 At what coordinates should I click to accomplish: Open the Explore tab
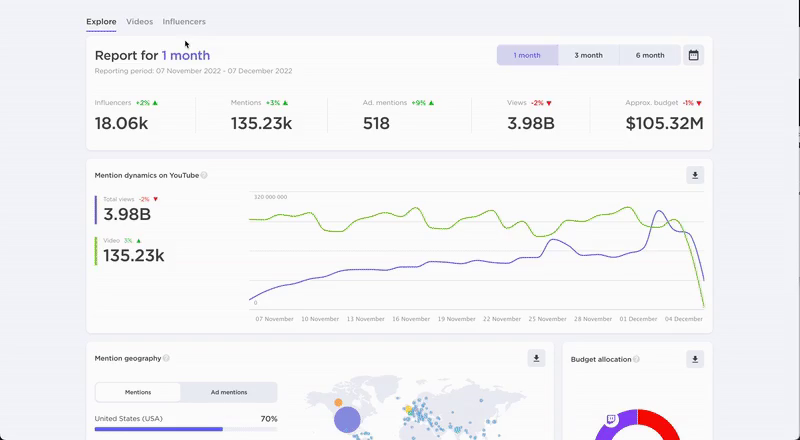[101, 21]
